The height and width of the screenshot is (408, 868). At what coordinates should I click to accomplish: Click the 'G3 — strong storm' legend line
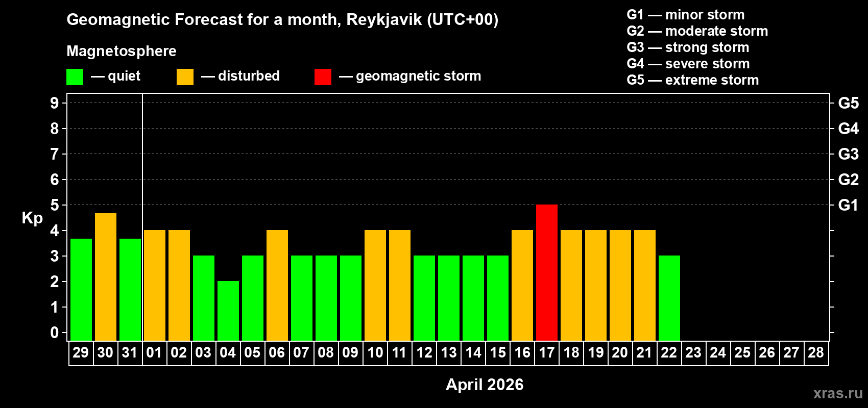click(x=688, y=47)
